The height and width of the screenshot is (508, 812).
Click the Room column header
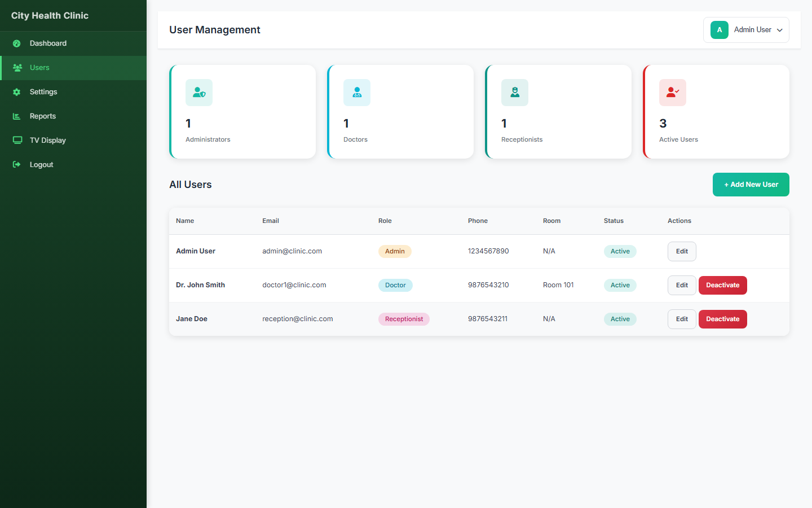point(551,221)
